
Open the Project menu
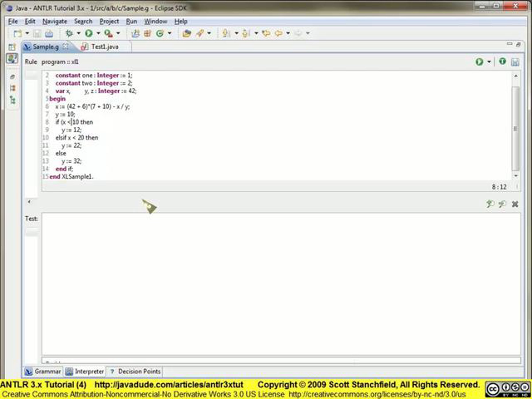109,22
